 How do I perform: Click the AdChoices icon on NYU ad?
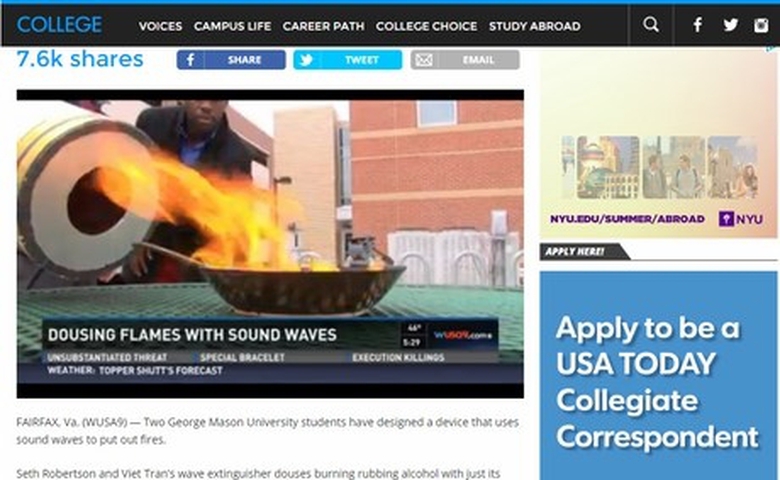[772, 50]
